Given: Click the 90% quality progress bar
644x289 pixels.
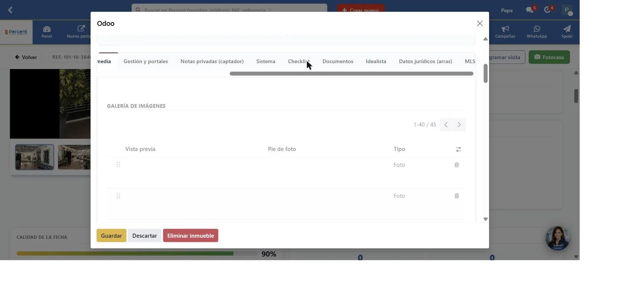Looking at the screenshot, I should tap(137, 254).
